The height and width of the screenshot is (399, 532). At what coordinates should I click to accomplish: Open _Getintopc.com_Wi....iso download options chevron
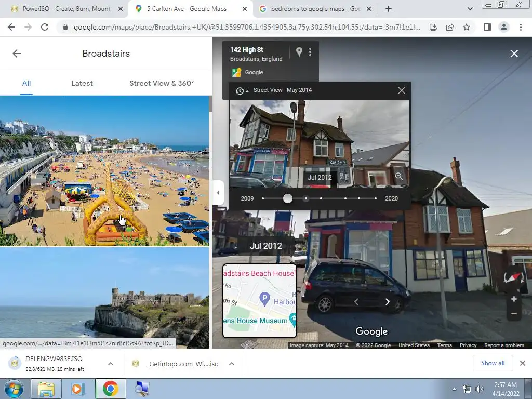pos(232,364)
